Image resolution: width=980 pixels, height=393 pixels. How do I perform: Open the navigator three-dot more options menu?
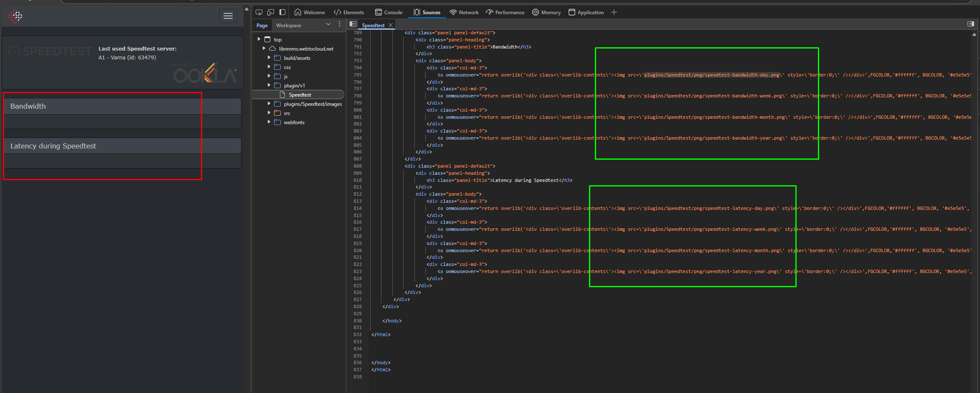click(340, 24)
